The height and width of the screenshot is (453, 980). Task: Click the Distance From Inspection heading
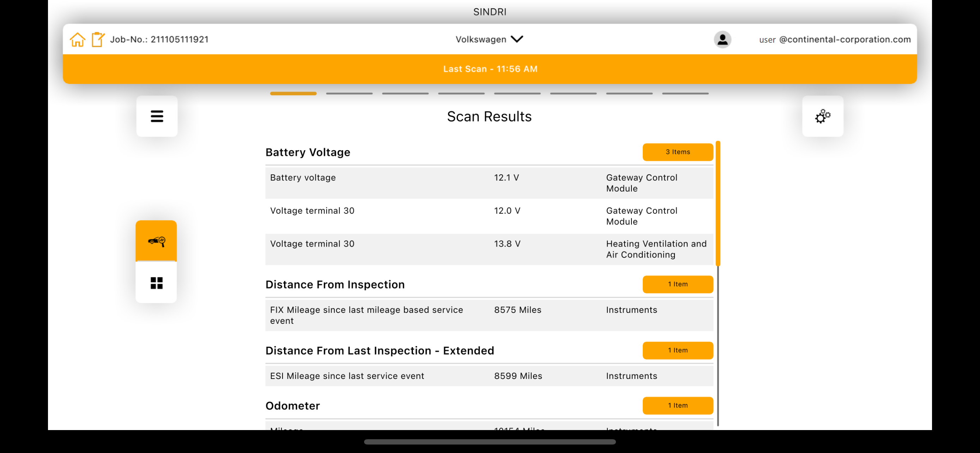pyautogui.click(x=335, y=284)
